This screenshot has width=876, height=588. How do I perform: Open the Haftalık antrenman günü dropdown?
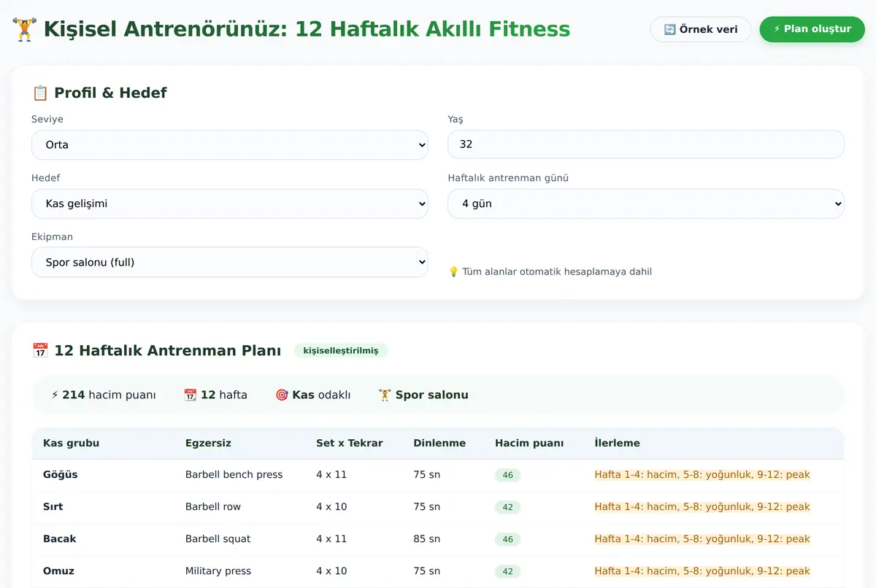coord(645,204)
